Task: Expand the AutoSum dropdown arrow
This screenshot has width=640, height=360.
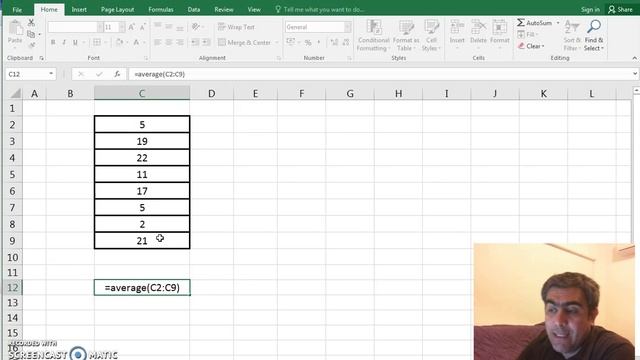Action: point(558,23)
